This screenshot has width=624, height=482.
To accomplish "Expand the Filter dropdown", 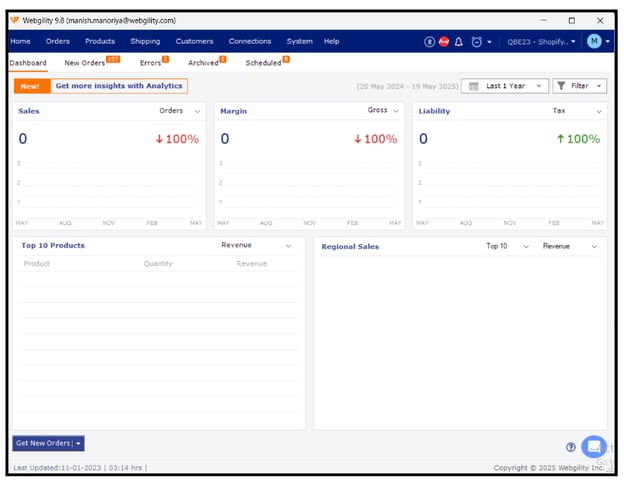I will (x=580, y=86).
